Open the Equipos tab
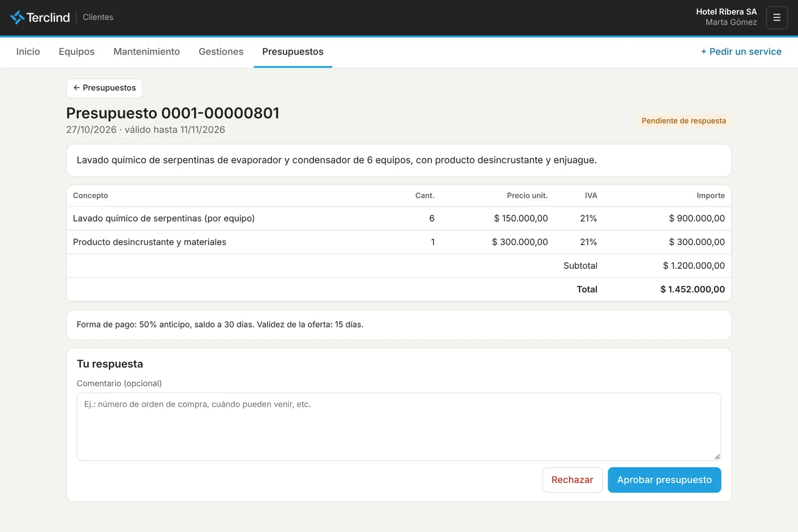The height and width of the screenshot is (532, 798). pos(76,52)
